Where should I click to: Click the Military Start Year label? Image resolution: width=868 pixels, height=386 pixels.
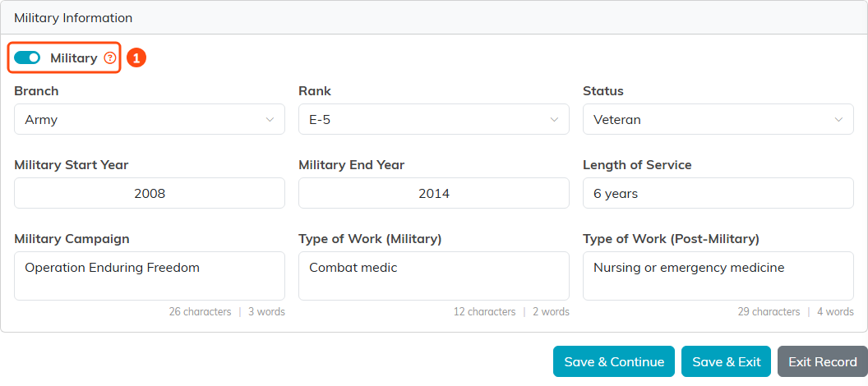[72, 165]
